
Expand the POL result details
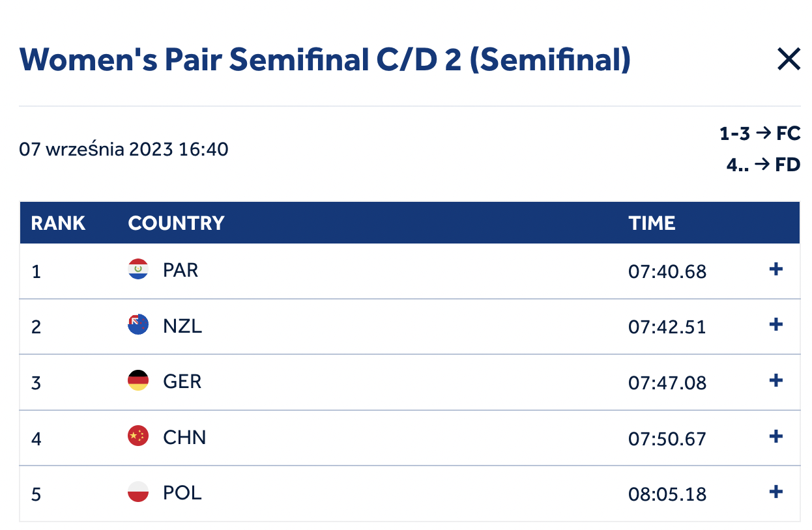point(776,492)
